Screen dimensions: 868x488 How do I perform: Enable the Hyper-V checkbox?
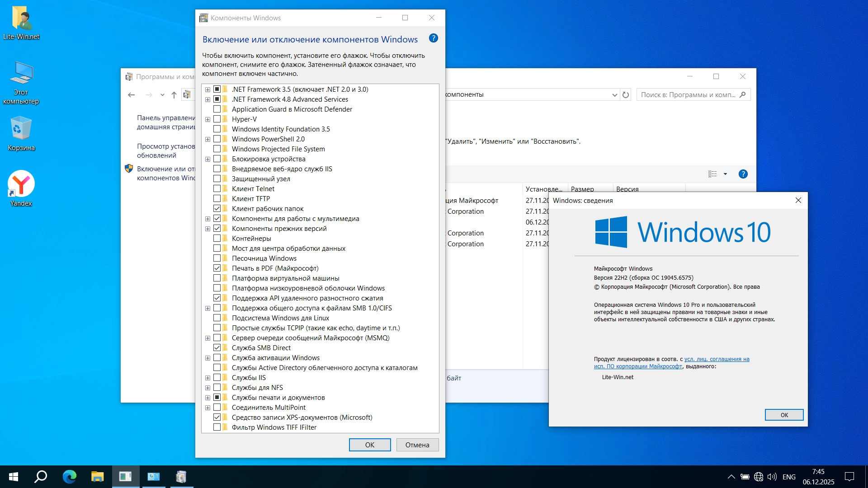tap(217, 119)
